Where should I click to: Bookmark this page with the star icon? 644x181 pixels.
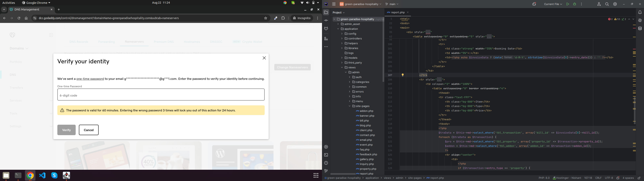pyautogui.click(x=265, y=18)
